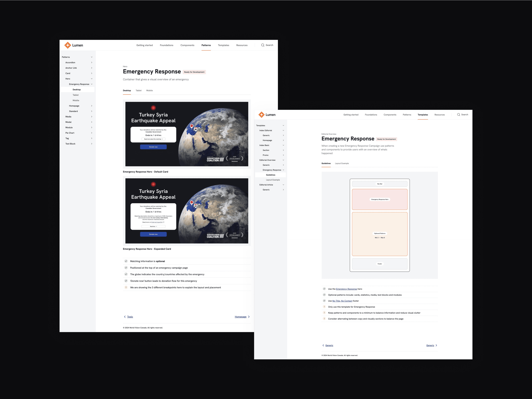Click the red alert icon above the Default Card title
The width and height of the screenshot is (532, 399).
click(x=153, y=108)
